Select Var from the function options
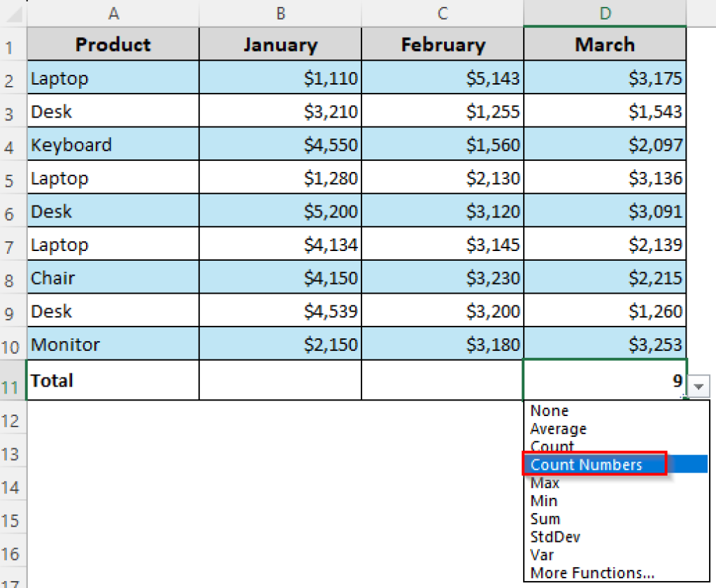The width and height of the screenshot is (716, 588). pyautogui.click(x=542, y=555)
